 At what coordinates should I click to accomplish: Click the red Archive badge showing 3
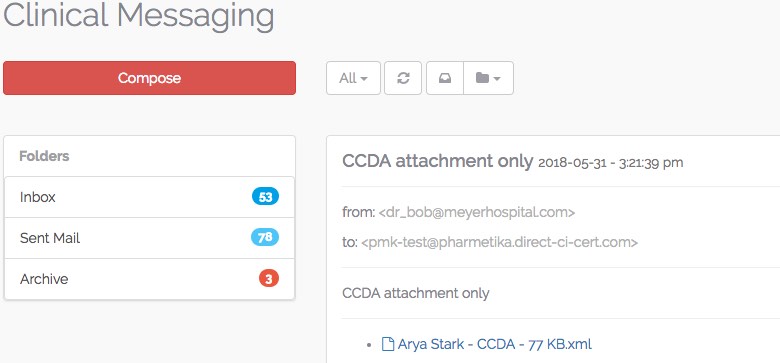[x=269, y=279]
